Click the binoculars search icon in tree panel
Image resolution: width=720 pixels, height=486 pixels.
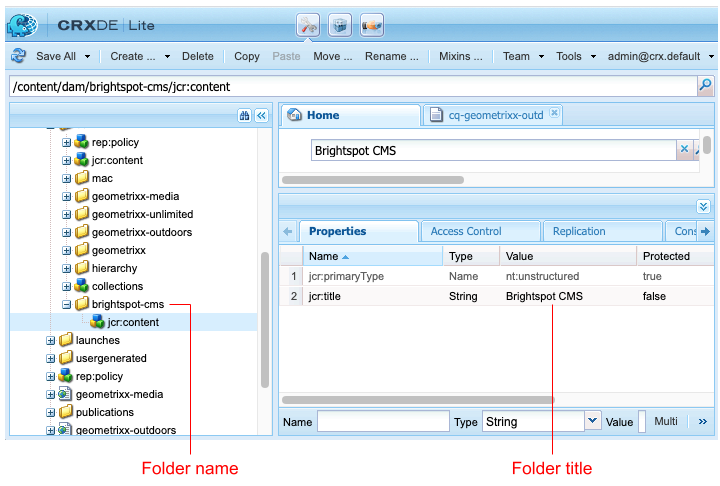pyautogui.click(x=244, y=115)
